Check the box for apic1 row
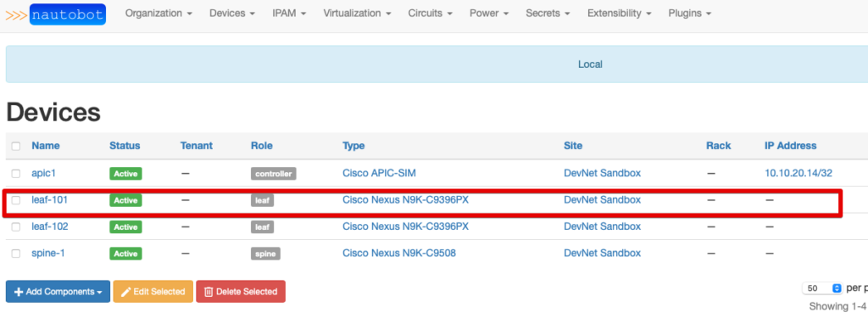Viewport: 868px width, 335px height. [16, 173]
